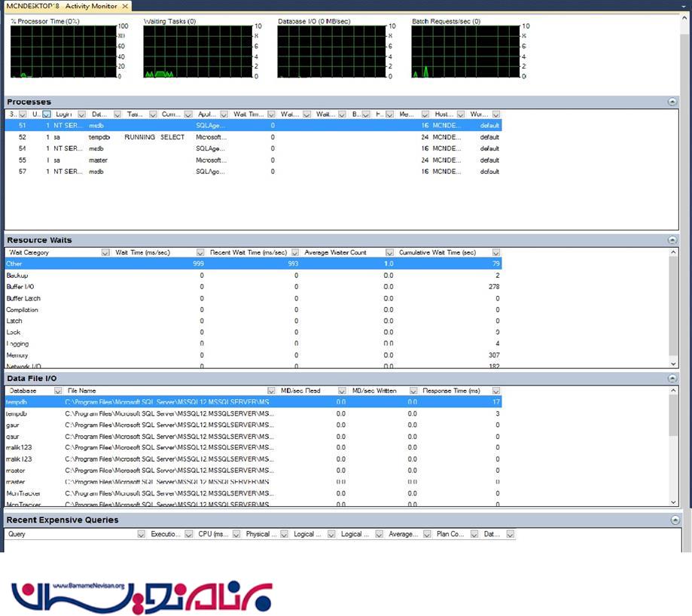
Task: Select the Buffer Latch wait category row
Action: [253, 298]
